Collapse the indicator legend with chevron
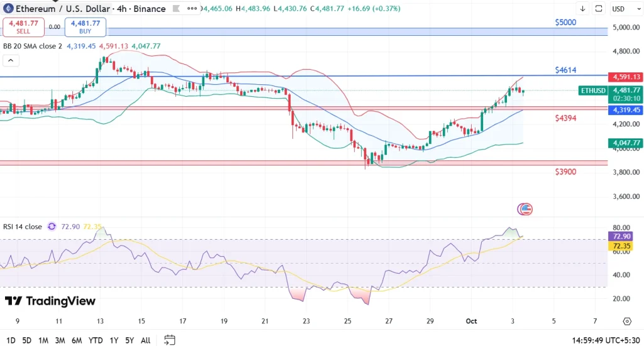Viewport: 644px width, 346px height. [10, 60]
